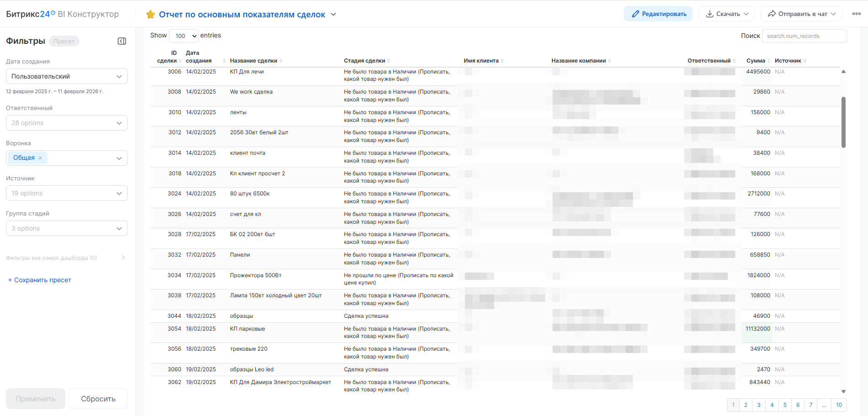Remove the Общая funnel filter tag
The height and width of the screenshot is (416, 868).
point(40,158)
